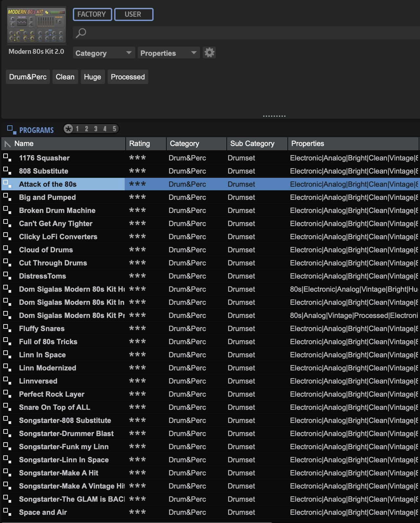Toggle the USER preset filter

134,14
